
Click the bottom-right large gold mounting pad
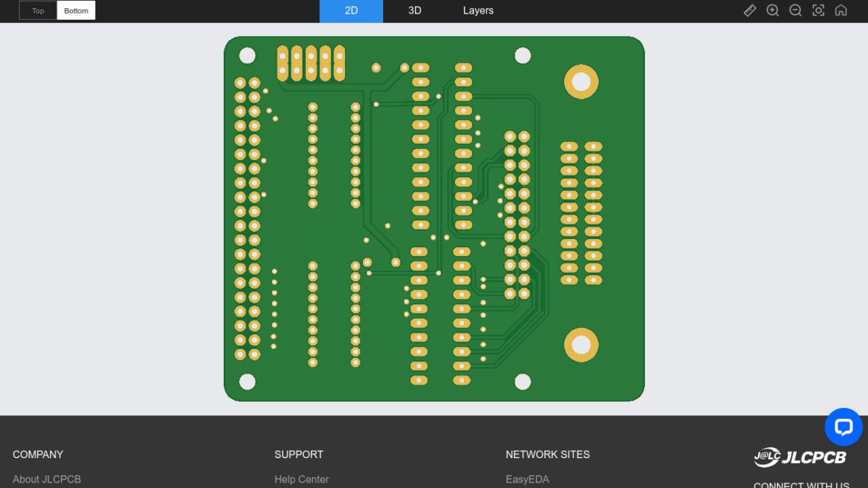point(581,345)
